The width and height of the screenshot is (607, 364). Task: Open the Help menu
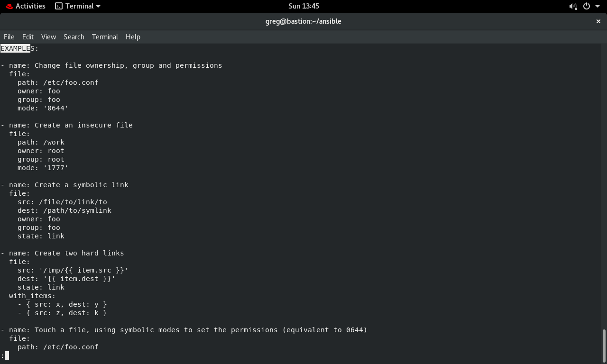[x=133, y=37]
